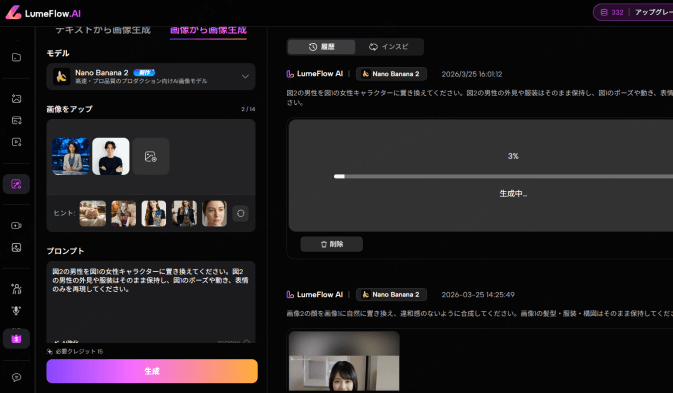Select uploaded man in black sweater thumbnail
The width and height of the screenshot is (673, 393).
(x=111, y=156)
